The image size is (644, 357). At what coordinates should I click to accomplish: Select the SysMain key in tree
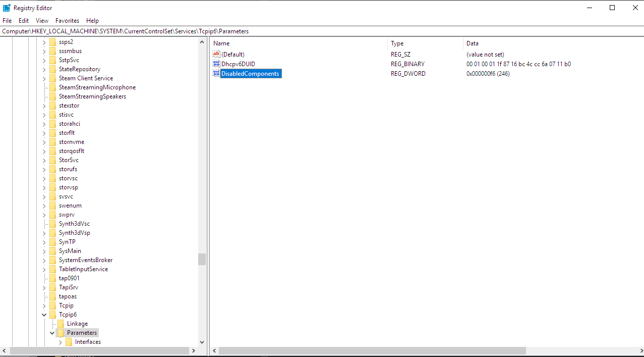pos(70,251)
